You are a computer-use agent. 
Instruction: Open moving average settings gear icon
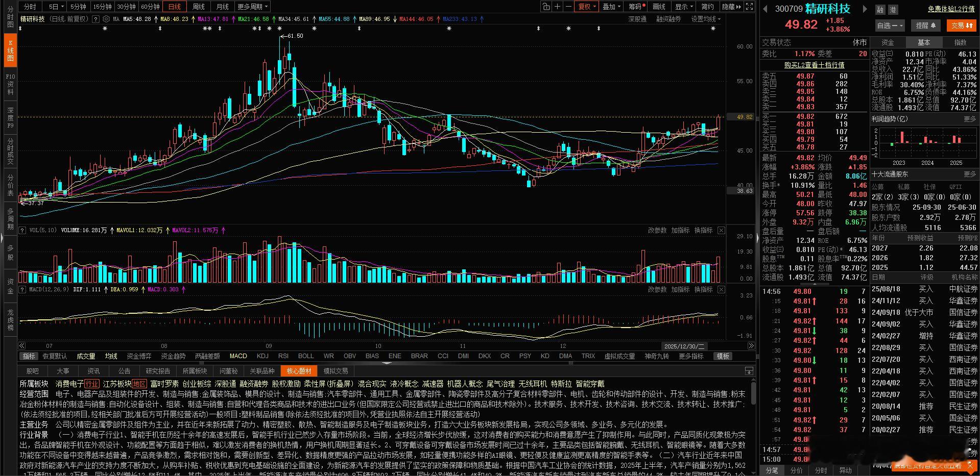(x=106, y=19)
